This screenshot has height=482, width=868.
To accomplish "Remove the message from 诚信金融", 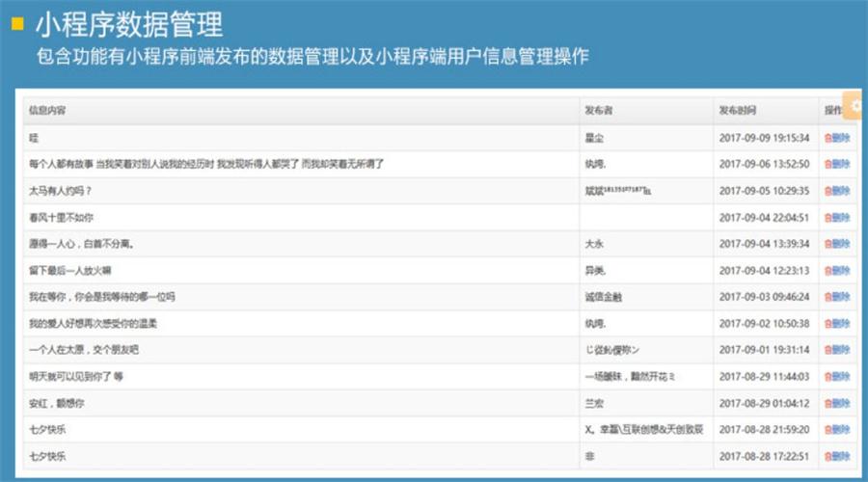I will point(837,297).
